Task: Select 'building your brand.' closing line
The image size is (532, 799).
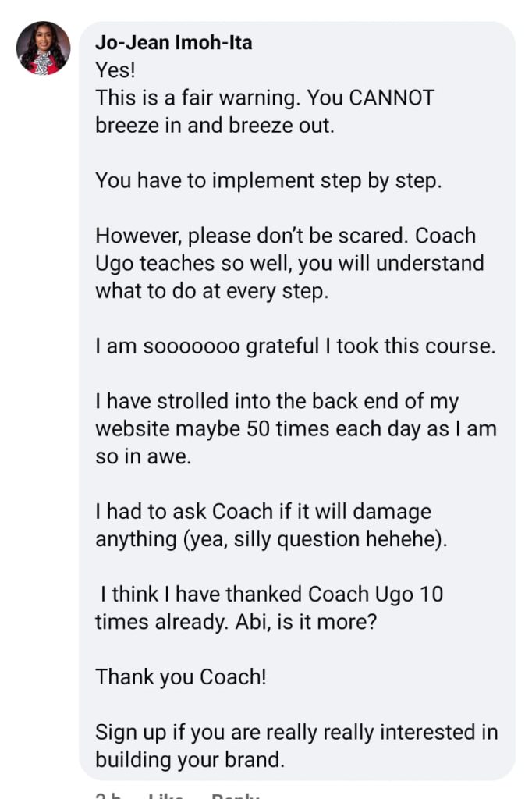Action: pos(190,760)
